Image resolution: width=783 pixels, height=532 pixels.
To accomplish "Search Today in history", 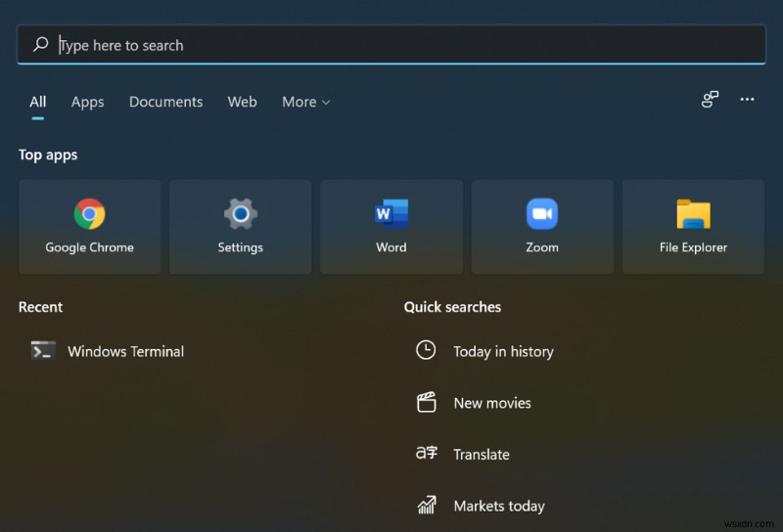I will point(503,352).
